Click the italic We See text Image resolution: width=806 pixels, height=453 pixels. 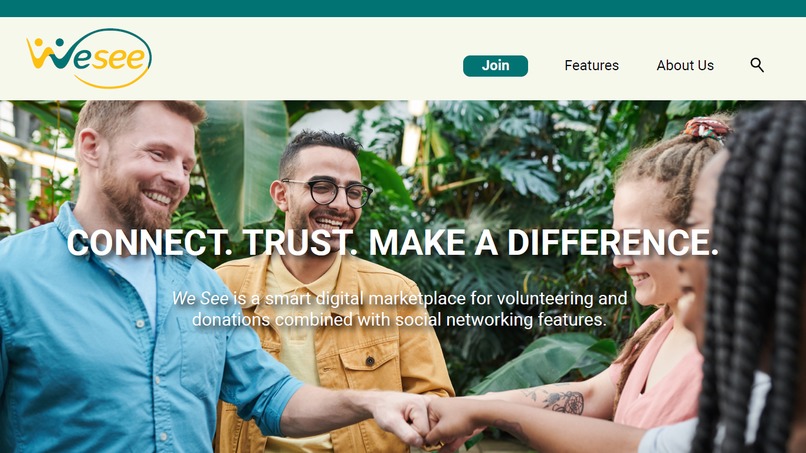pyautogui.click(x=200, y=298)
